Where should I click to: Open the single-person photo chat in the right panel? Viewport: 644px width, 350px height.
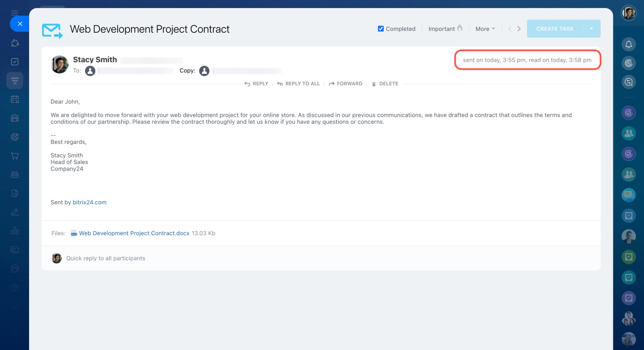[x=628, y=236]
